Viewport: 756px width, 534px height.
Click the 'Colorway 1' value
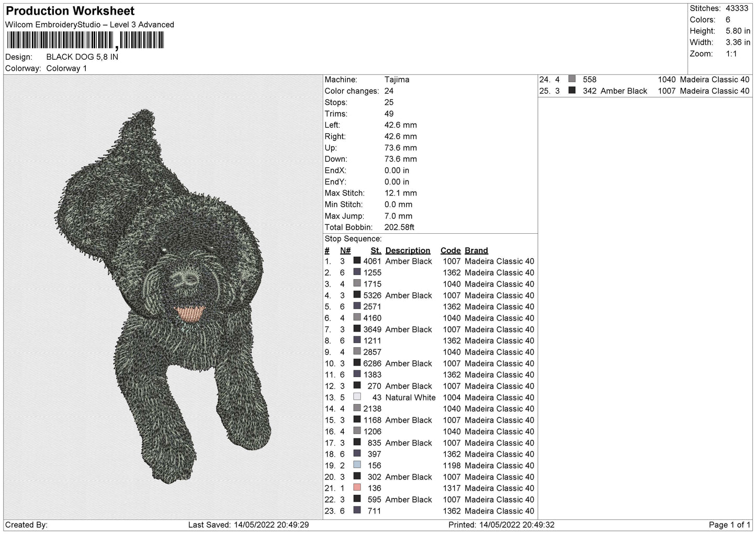point(66,69)
